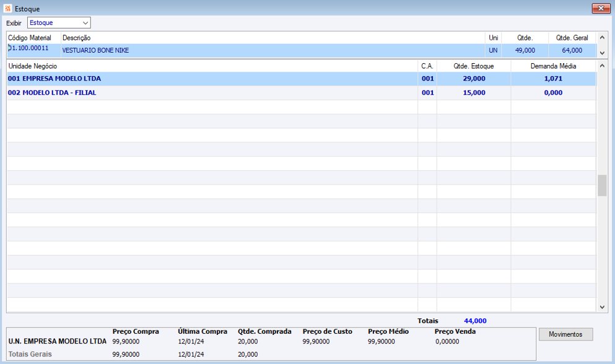Viewport: 615px width, 364px height.
Task: Click the Qtde. Estoque column header
Action: click(x=474, y=66)
